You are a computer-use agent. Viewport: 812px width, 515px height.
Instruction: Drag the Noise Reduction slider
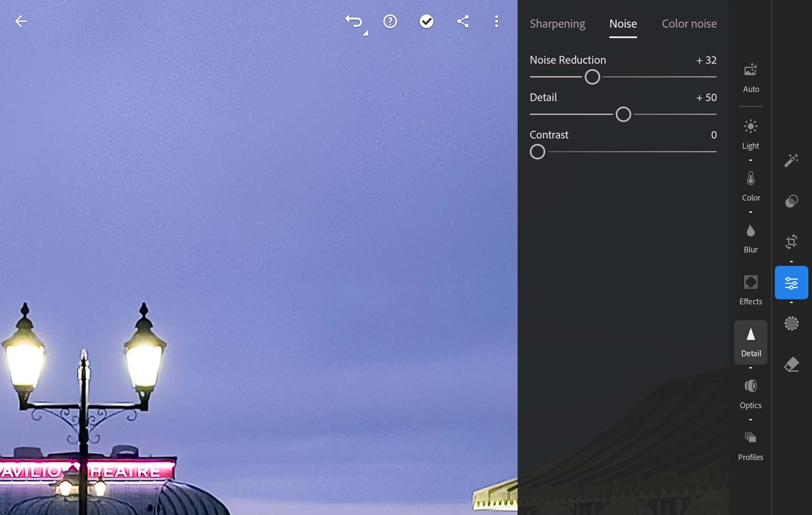pyautogui.click(x=592, y=76)
